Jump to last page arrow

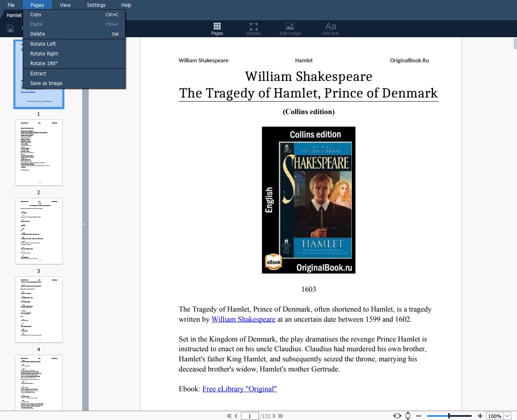(280, 416)
